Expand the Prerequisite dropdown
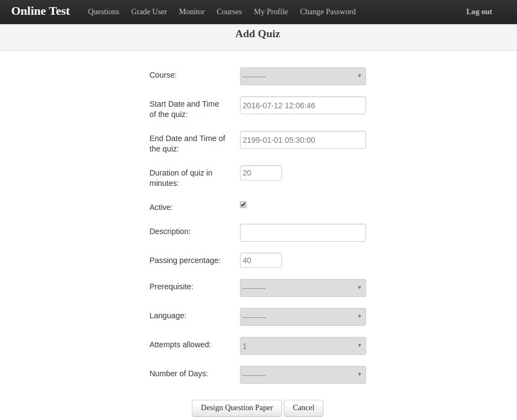 coord(303,288)
